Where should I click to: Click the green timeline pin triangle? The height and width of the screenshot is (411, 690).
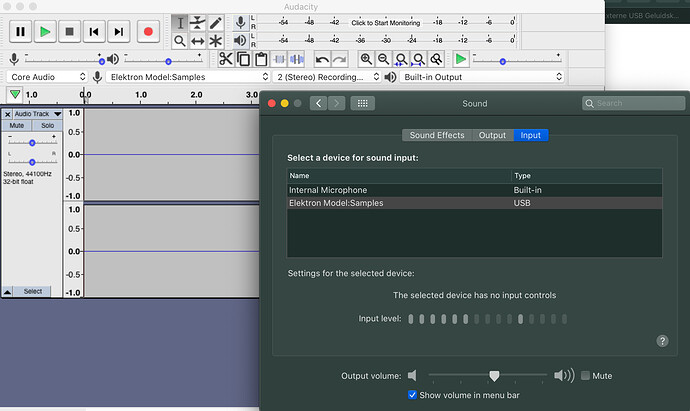click(x=15, y=94)
